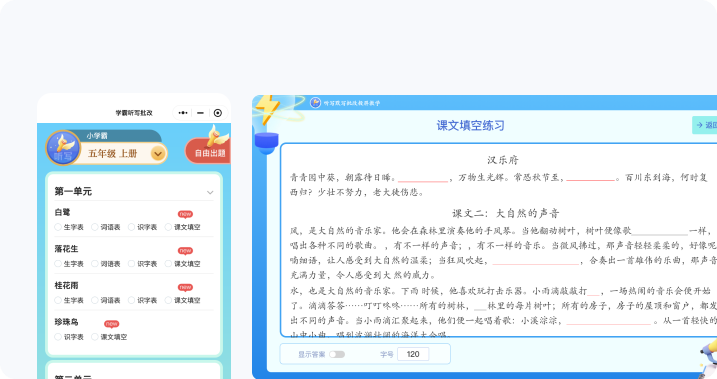This screenshot has width=717, height=379.
Task: Select 课文填空 radio under 白鹭
Action: click(168, 227)
